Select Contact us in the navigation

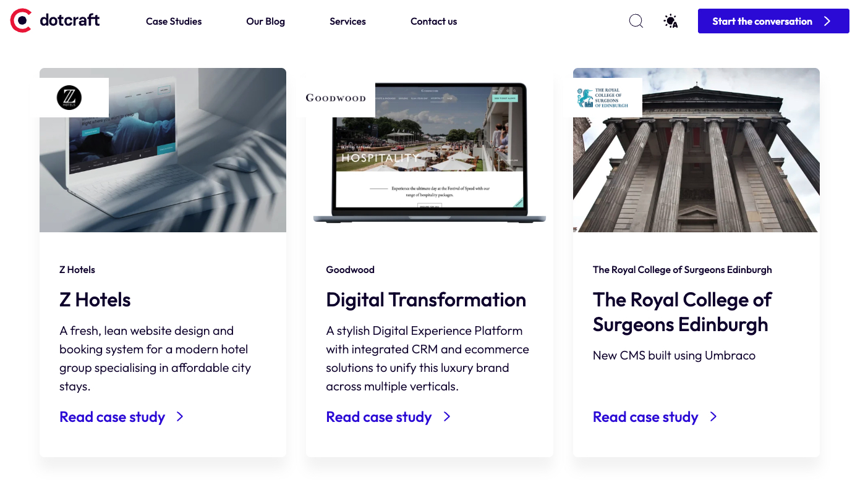(433, 22)
